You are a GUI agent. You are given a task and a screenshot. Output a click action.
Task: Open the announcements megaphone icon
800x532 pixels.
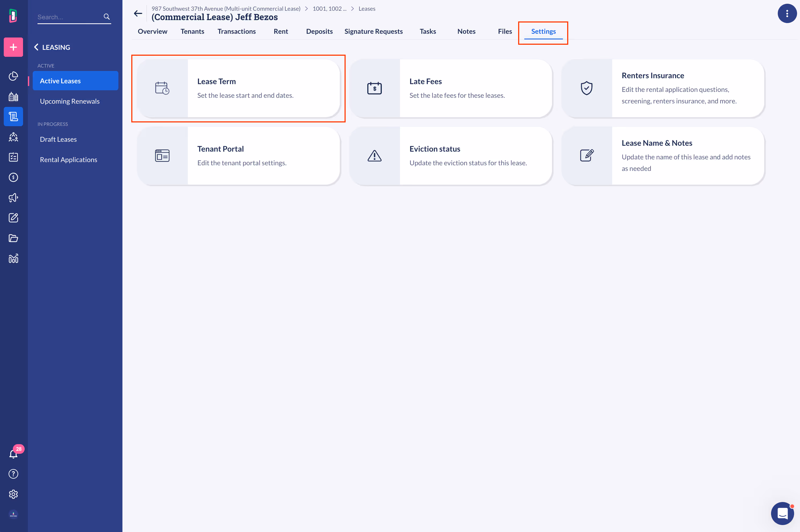[13, 198]
